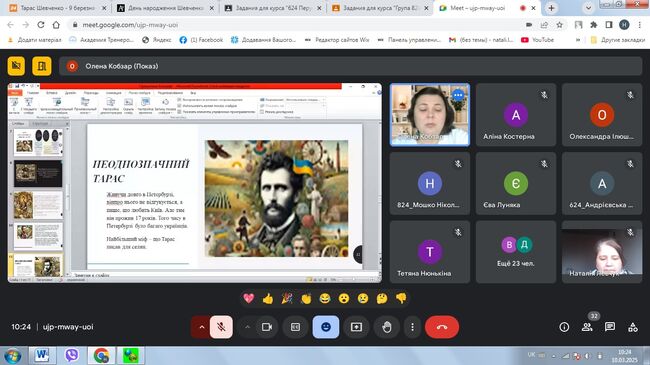Switch to День народження Шевченка tab
Viewport: 650px width, 365px height.
pos(165,8)
